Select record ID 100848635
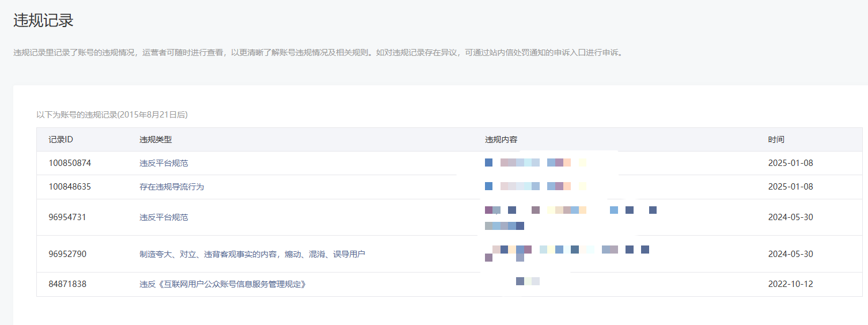Image resolution: width=868 pixels, height=325 pixels. coord(70,187)
